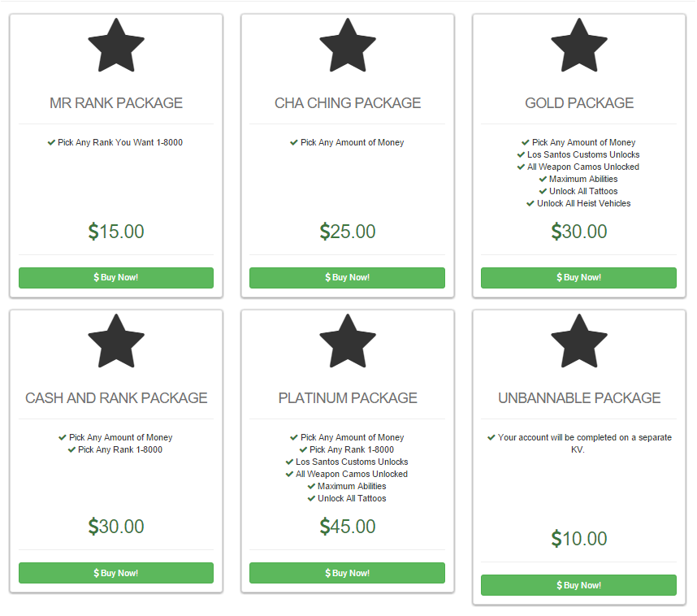
Task: Click the MR RANK PACKAGE title
Action: [x=116, y=103]
